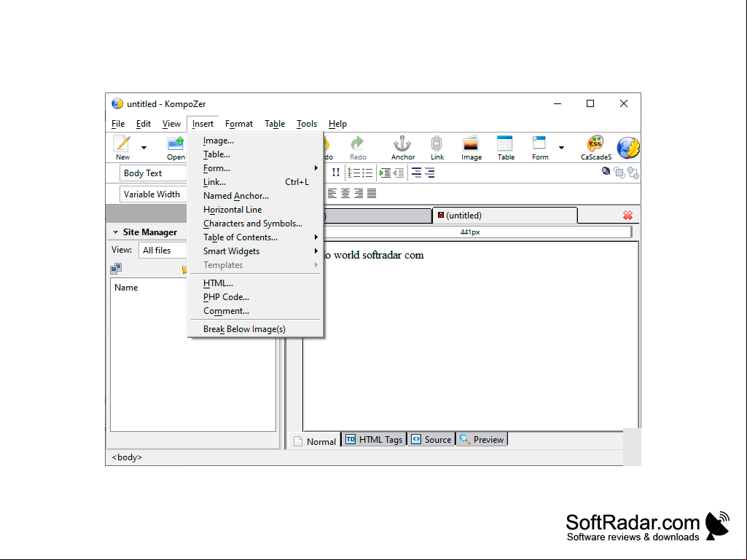This screenshot has width=747, height=560.
Task: Open the Format menu
Action: tap(239, 124)
